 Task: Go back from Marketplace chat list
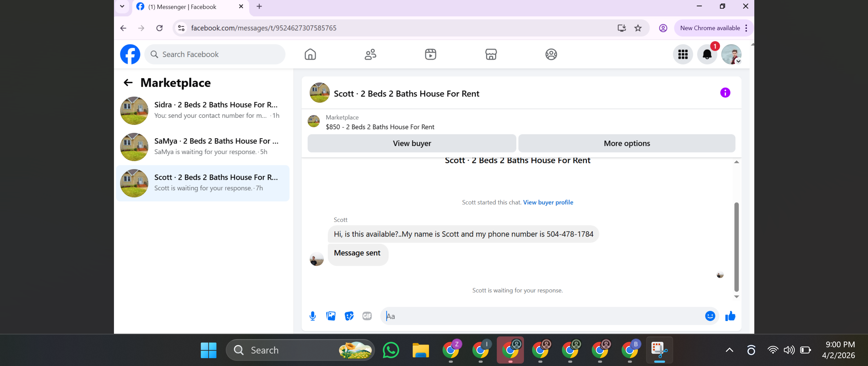point(128,82)
